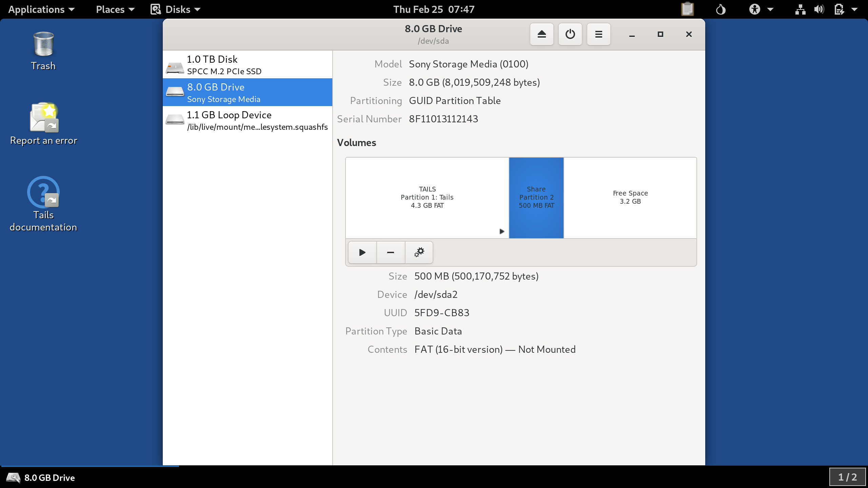Click the power off drive icon
Viewport: 868px width, 488px height.
569,34
